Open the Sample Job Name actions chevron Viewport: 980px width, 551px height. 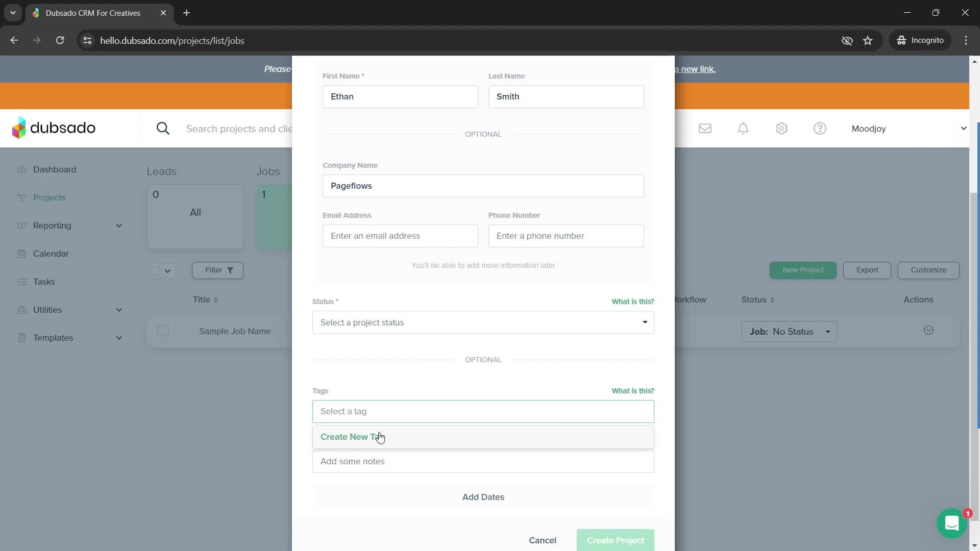928,331
